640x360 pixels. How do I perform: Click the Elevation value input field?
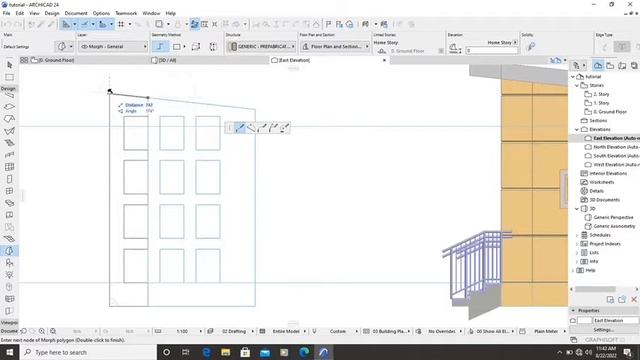coord(491,51)
